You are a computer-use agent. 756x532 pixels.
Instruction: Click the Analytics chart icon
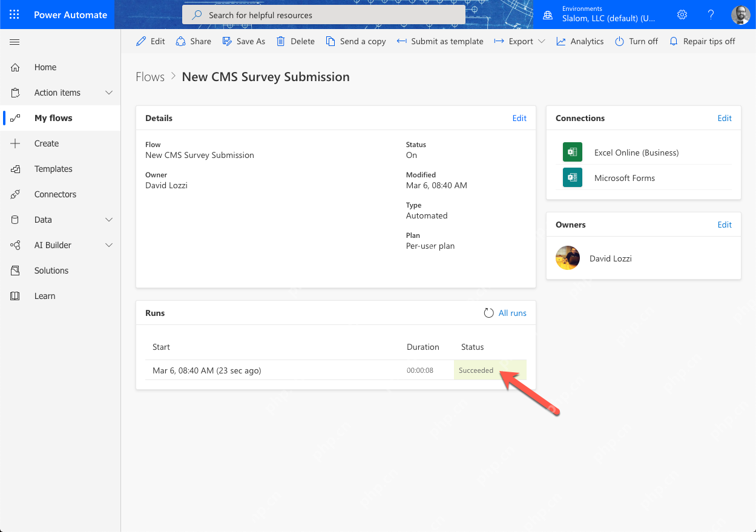pos(561,41)
